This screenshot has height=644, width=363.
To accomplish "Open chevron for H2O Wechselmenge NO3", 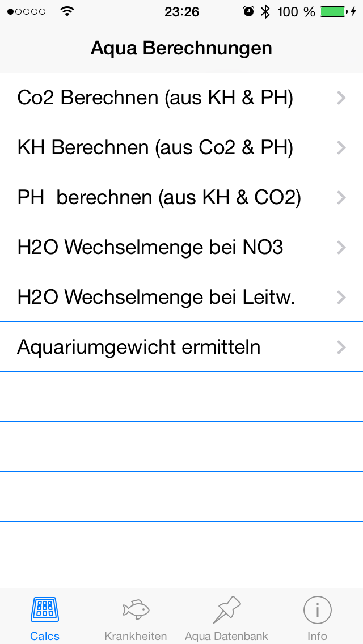I will pyautogui.click(x=341, y=247).
